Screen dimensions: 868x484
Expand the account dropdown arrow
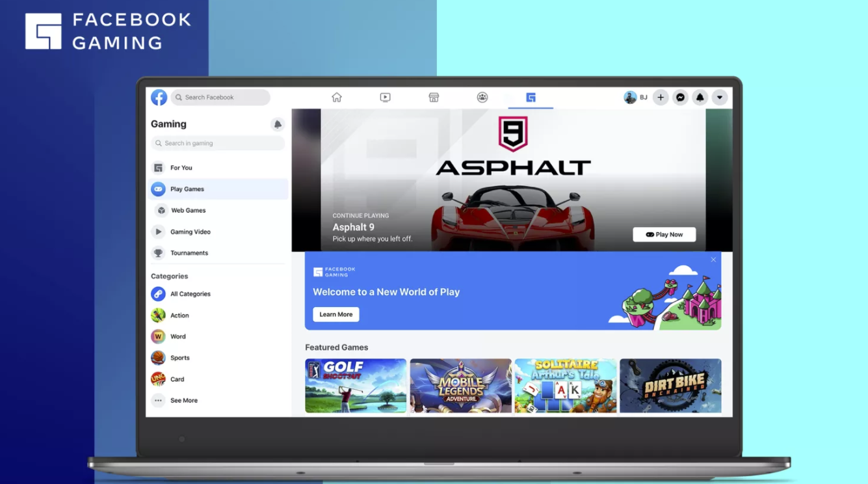720,98
